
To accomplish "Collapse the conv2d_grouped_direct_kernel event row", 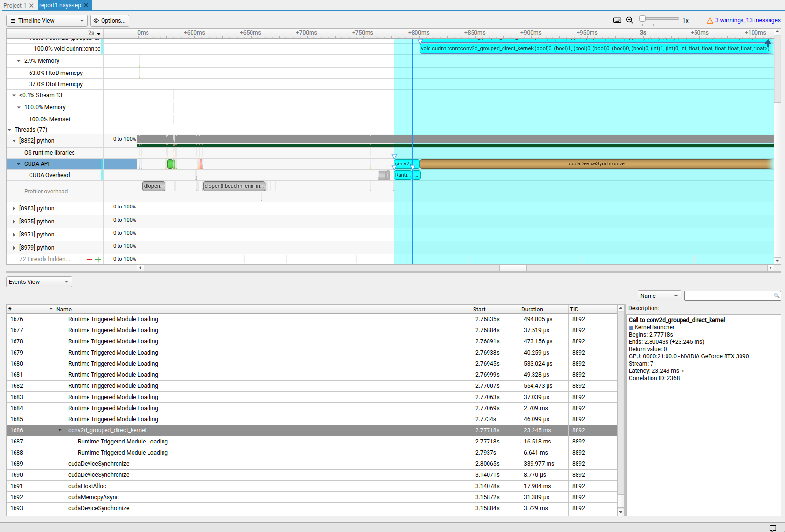I will [60, 430].
